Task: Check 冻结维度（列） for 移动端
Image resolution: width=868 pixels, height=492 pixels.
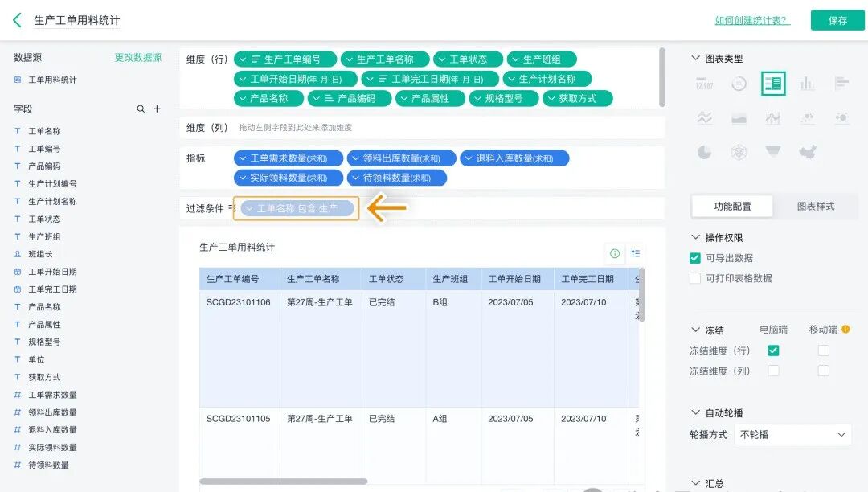Action: click(x=824, y=371)
